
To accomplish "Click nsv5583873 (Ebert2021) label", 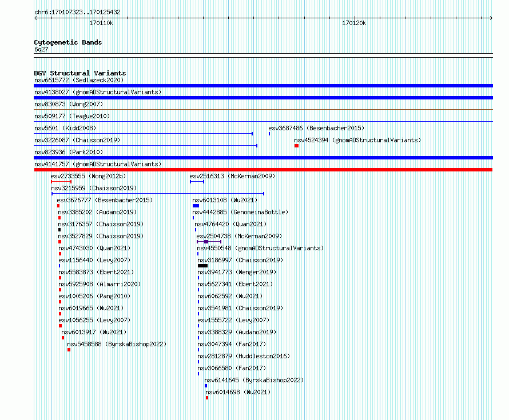I will pyautogui.click(x=96, y=272).
